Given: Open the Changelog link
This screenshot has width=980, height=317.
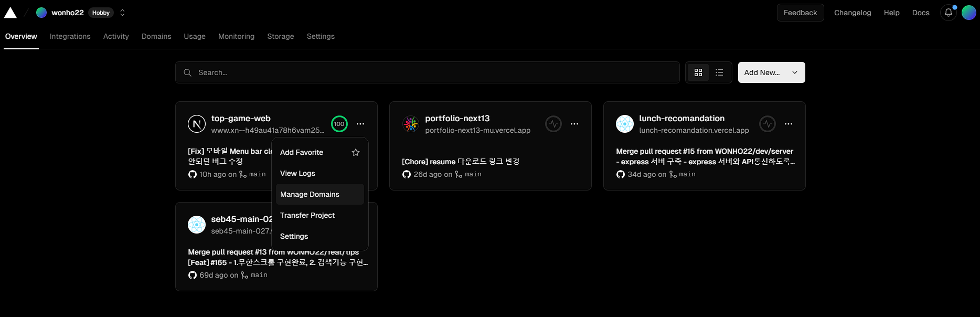Looking at the screenshot, I should click(853, 13).
